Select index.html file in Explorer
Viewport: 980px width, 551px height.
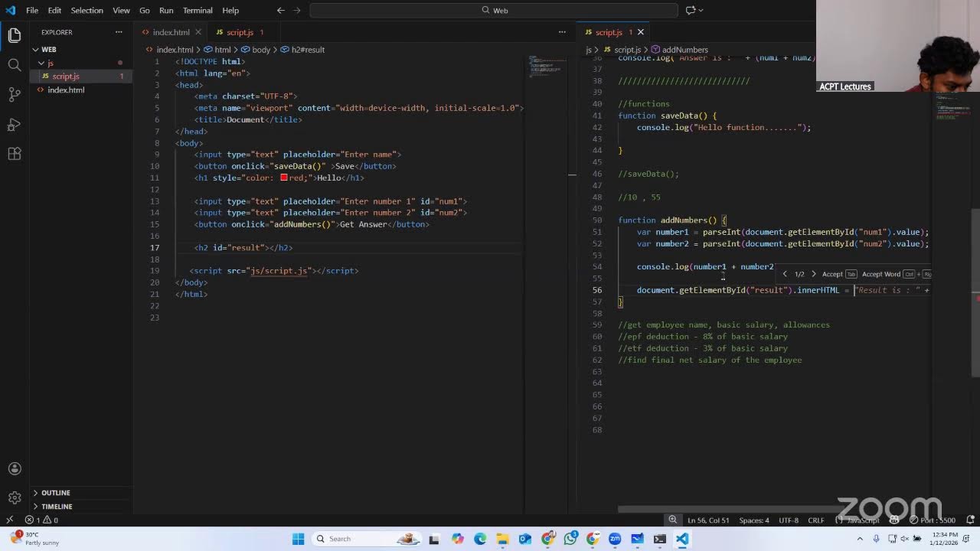(x=66, y=90)
